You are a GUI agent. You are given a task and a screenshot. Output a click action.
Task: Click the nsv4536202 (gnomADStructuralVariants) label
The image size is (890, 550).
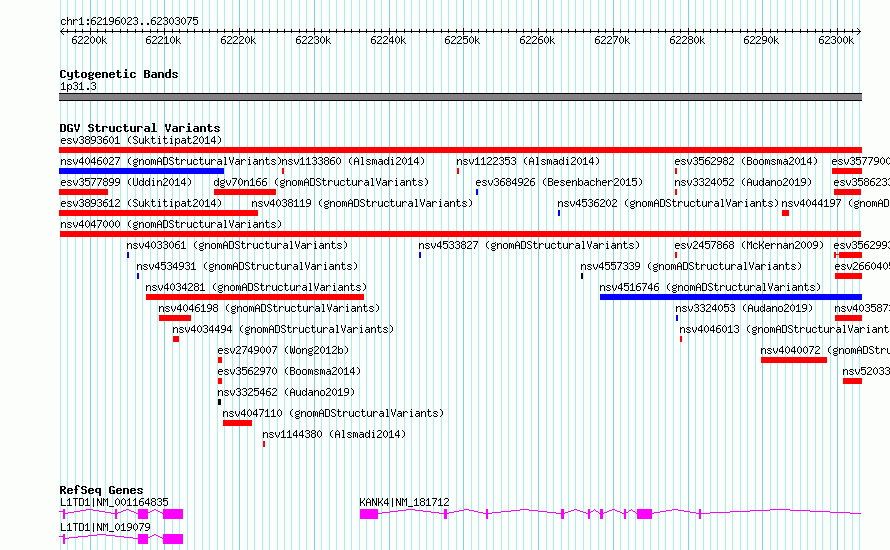[668, 203]
